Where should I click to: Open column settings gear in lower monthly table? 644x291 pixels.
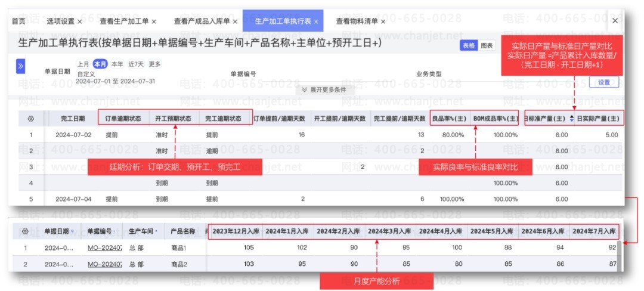[x=25, y=231]
